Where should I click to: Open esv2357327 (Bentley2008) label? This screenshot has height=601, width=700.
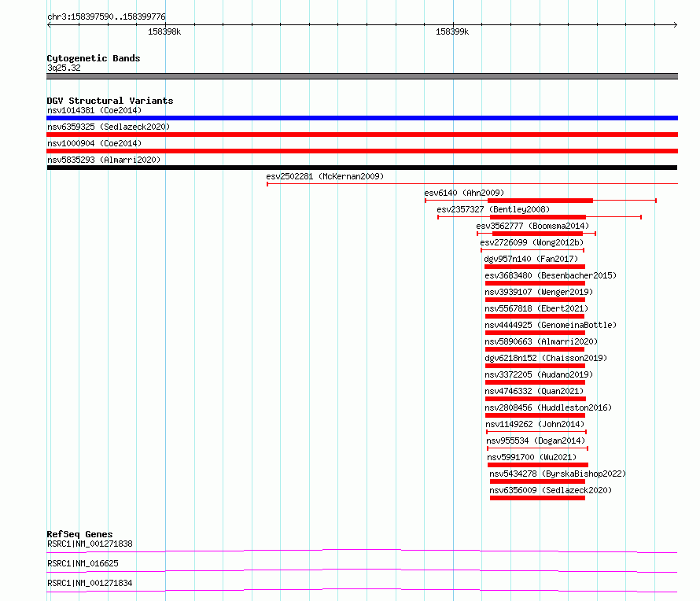493,209
